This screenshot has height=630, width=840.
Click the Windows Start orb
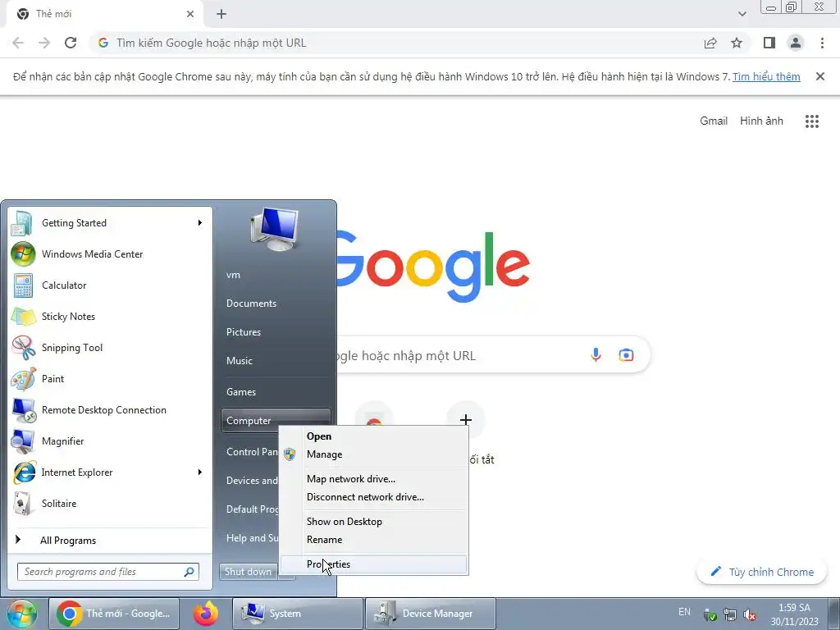pos(22,614)
